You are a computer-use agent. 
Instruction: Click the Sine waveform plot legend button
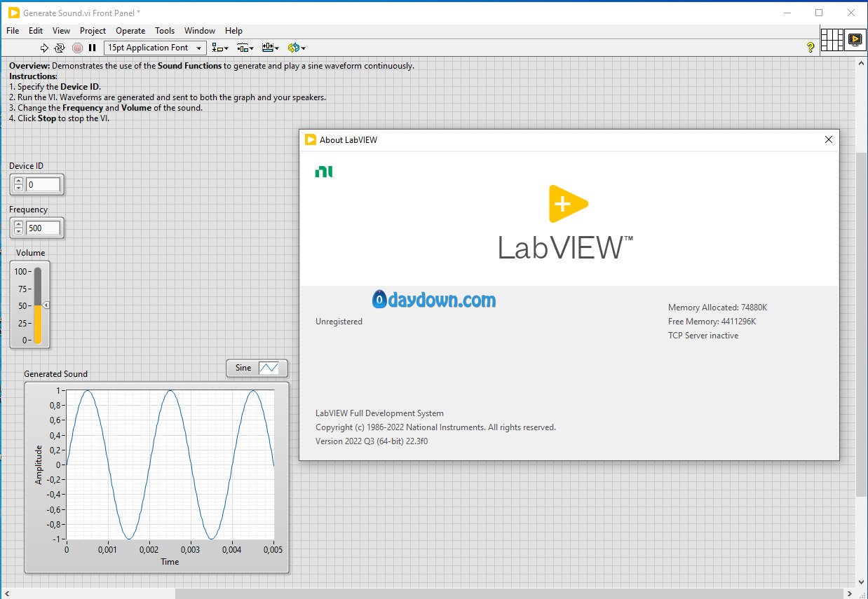257,368
